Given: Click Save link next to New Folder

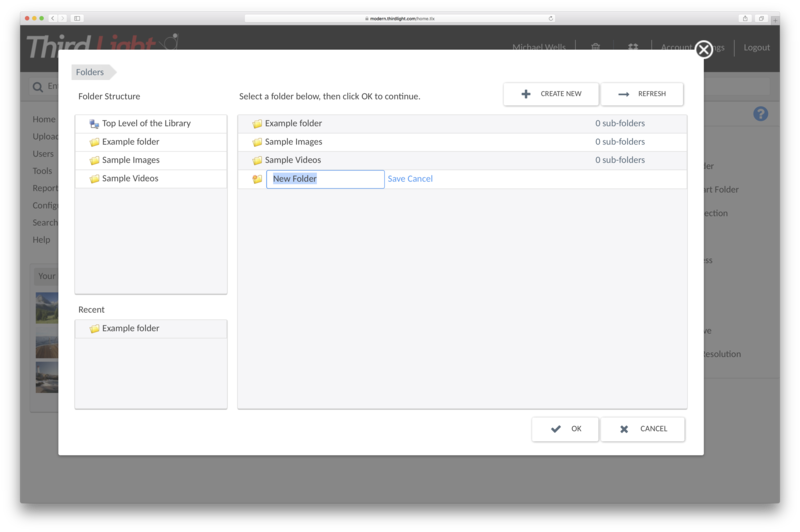Looking at the screenshot, I should pyautogui.click(x=396, y=179).
